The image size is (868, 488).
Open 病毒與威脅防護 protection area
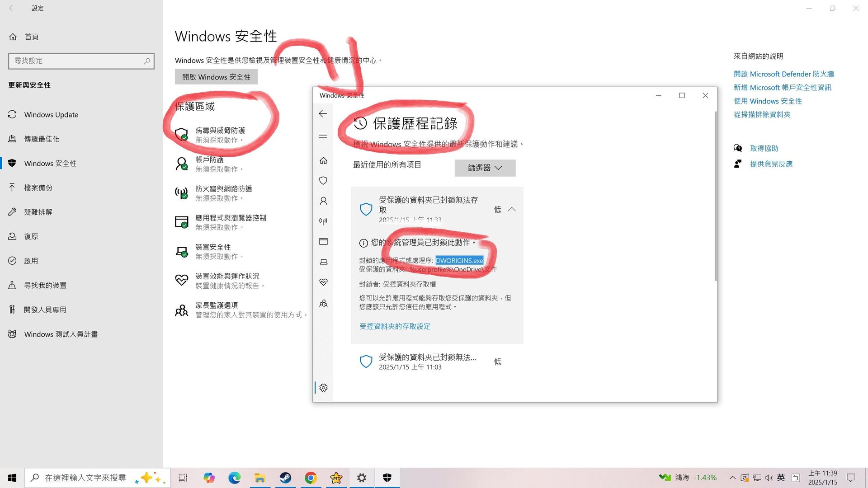[220, 135]
